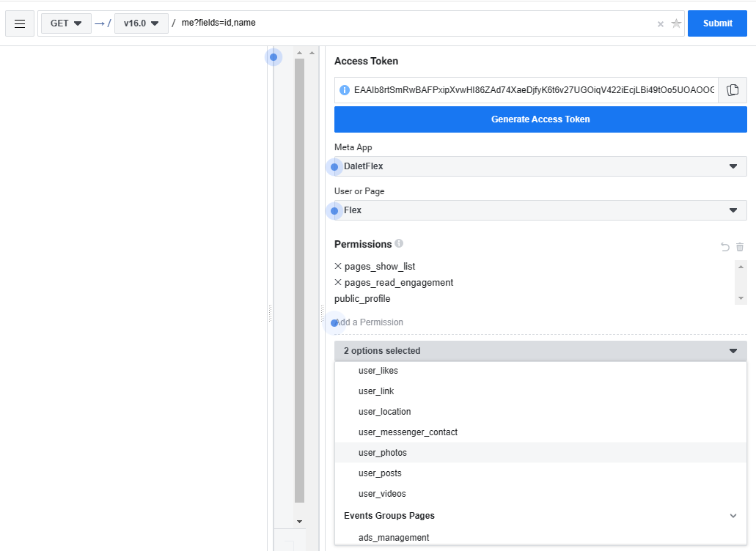This screenshot has width=756, height=551.
Task: Open the GET method dropdown
Action: (66, 23)
